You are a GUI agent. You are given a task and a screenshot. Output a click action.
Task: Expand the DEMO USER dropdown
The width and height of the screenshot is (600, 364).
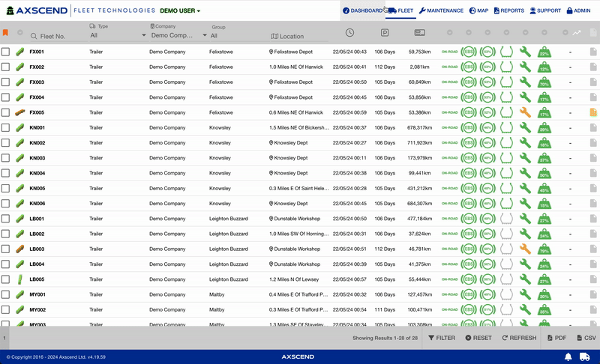click(x=180, y=11)
